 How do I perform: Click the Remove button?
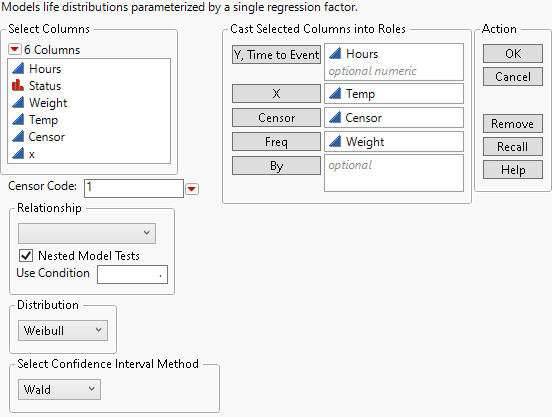(x=513, y=124)
